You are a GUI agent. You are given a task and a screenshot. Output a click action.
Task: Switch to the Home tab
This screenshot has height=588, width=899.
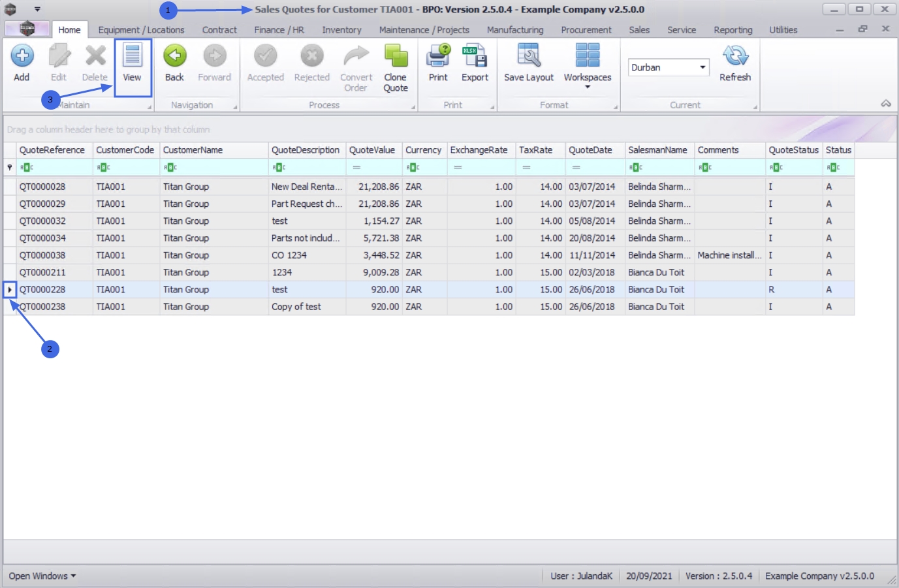[x=69, y=30]
